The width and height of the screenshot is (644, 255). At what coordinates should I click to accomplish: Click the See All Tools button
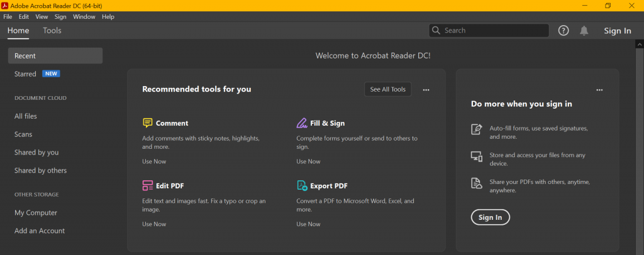(387, 89)
